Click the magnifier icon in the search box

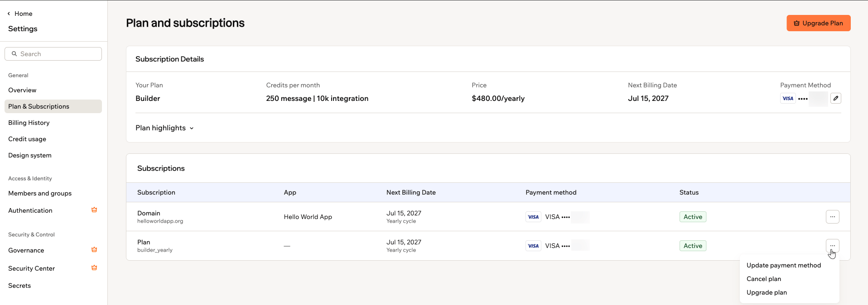tap(14, 54)
